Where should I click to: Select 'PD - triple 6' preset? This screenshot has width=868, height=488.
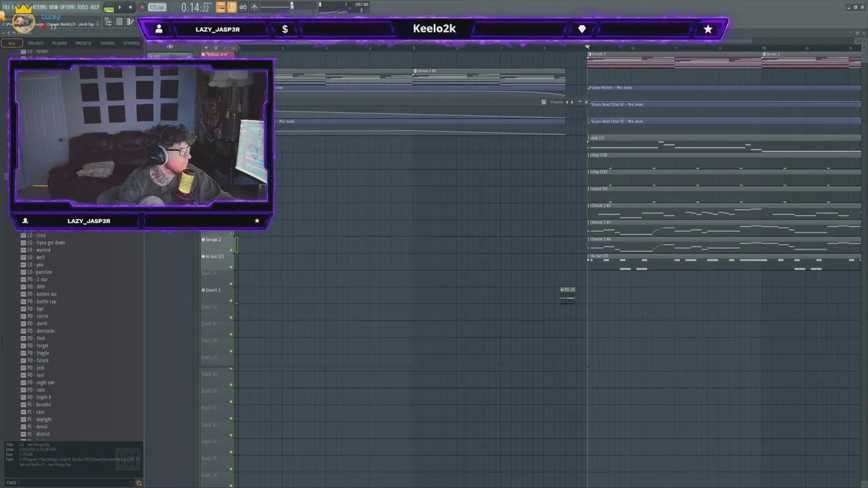(x=39, y=397)
